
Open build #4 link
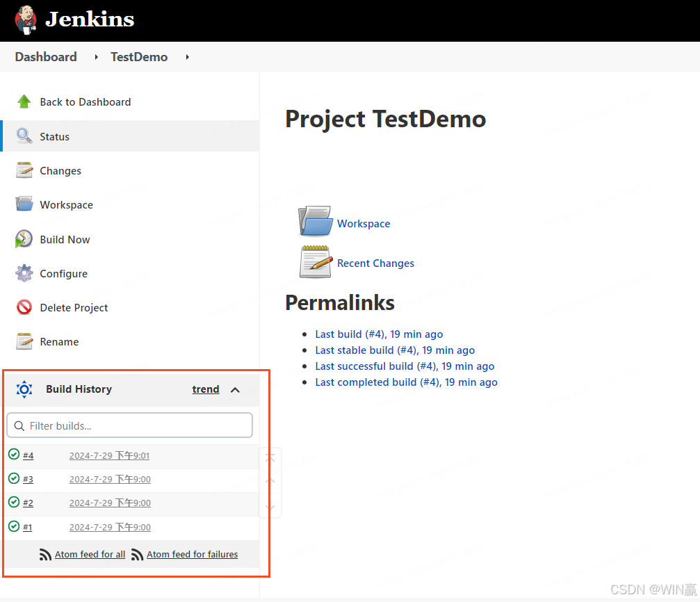pos(28,455)
